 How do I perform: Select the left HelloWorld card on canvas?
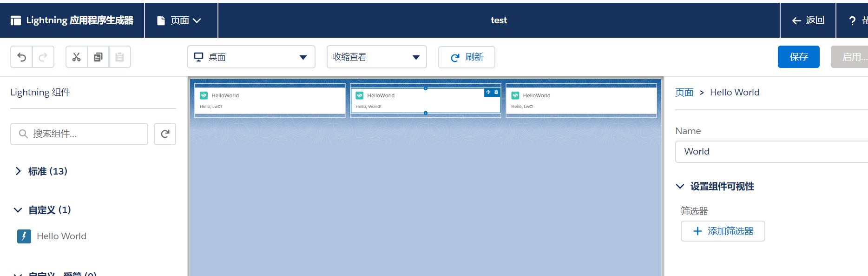tap(270, 100)
